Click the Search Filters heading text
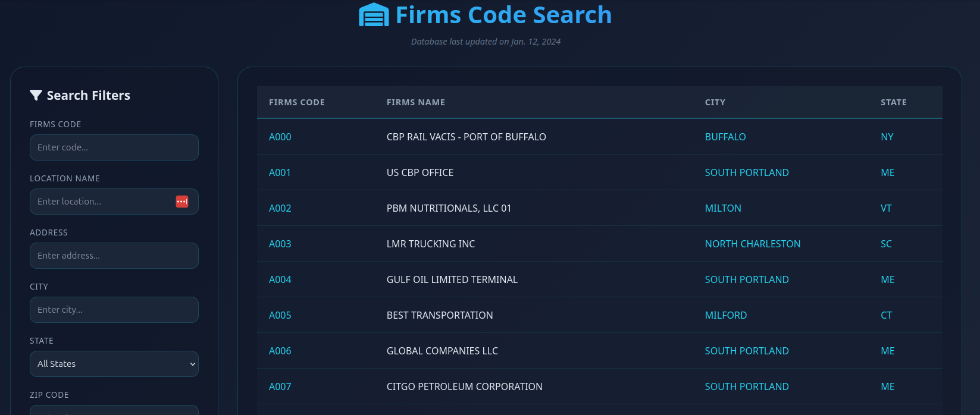Screen dimensions: 980x415 click(89, 96)
